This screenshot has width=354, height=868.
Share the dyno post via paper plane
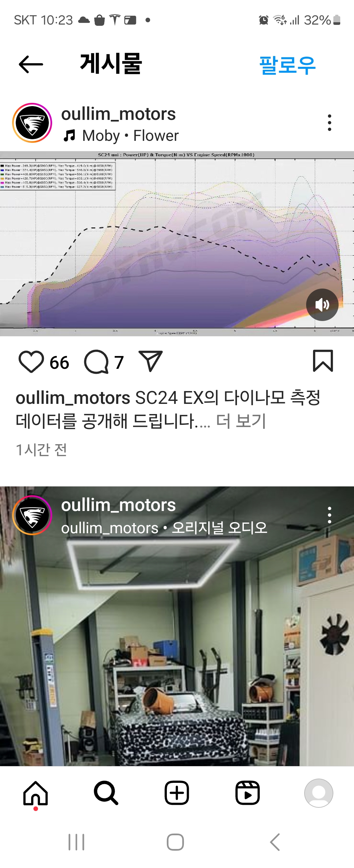pos(150,361)
